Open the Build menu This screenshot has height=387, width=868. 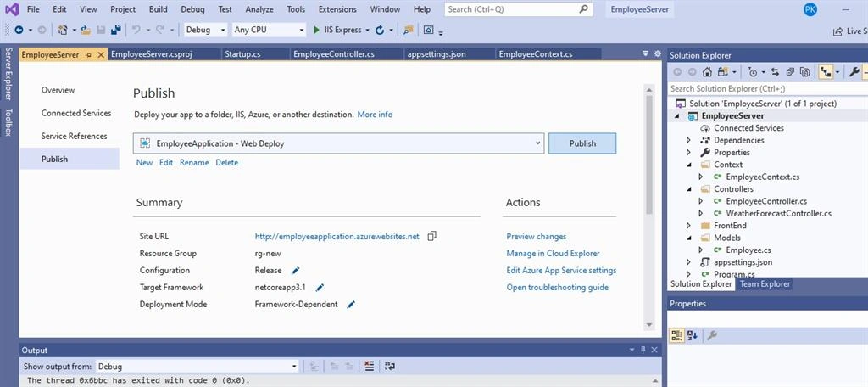pos(159,9)
